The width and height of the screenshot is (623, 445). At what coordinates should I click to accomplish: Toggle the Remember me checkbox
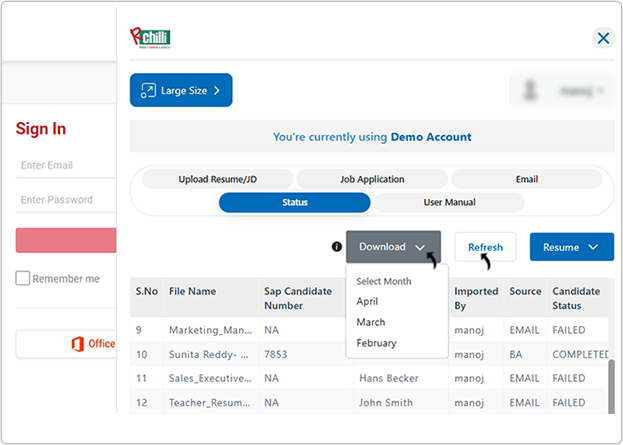coord(23,279)
